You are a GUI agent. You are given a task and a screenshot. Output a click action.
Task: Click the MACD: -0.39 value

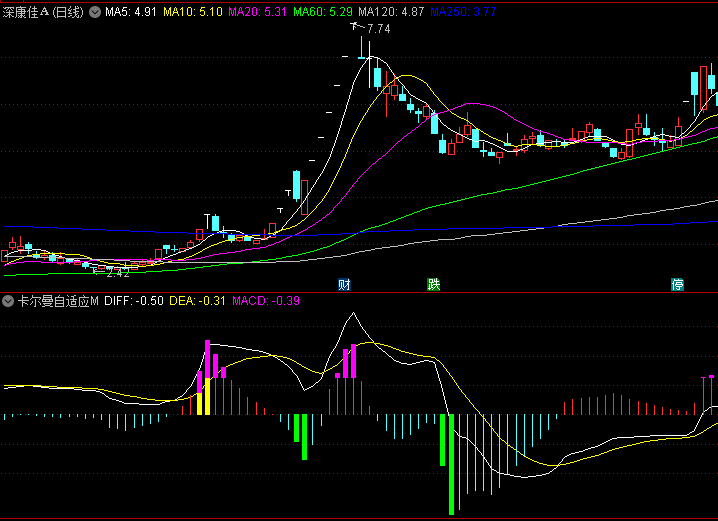pyautogui.click(x=266, y=301)
